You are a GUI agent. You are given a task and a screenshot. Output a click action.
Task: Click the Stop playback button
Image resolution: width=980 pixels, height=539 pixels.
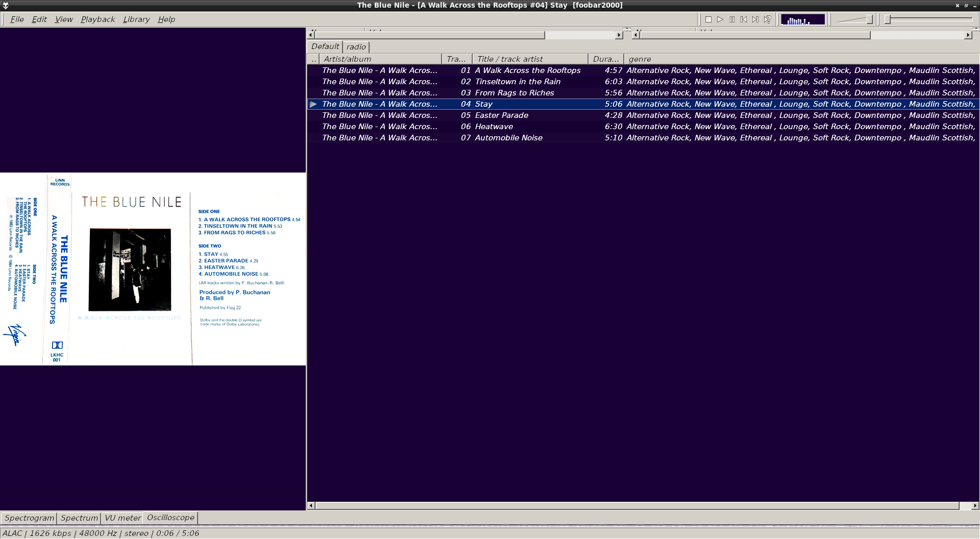708,19
